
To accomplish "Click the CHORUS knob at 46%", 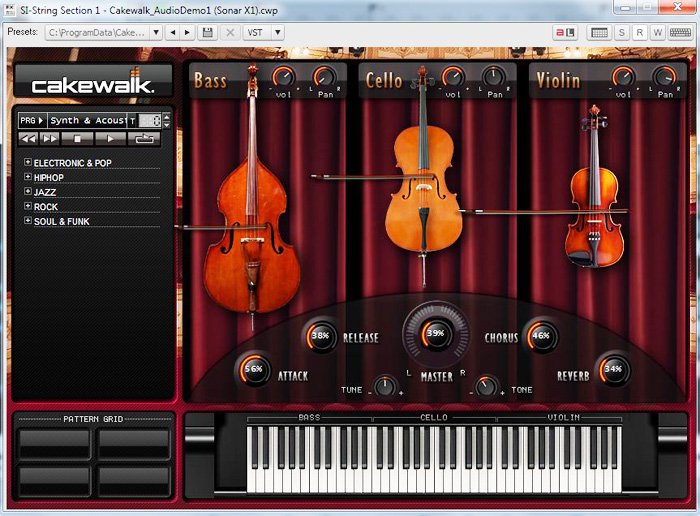I will tap(541, 336).
